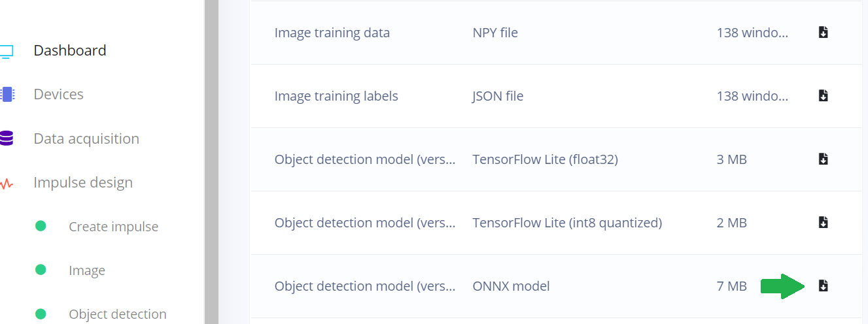
Task: Open Data acquisition in the sidebar
Action: coord(86,138)
